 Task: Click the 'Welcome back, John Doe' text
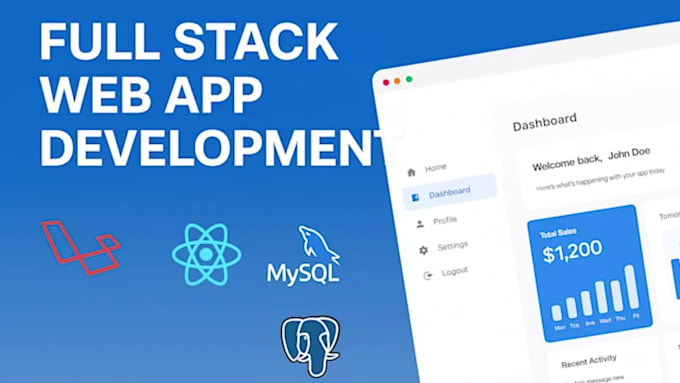[591, 159]
